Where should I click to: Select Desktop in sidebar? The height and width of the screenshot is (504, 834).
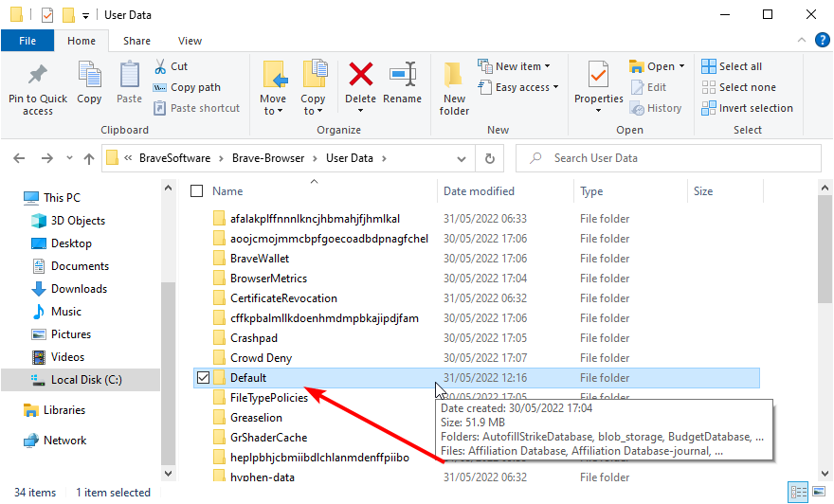pyautogui.click(x=62, y=243)
